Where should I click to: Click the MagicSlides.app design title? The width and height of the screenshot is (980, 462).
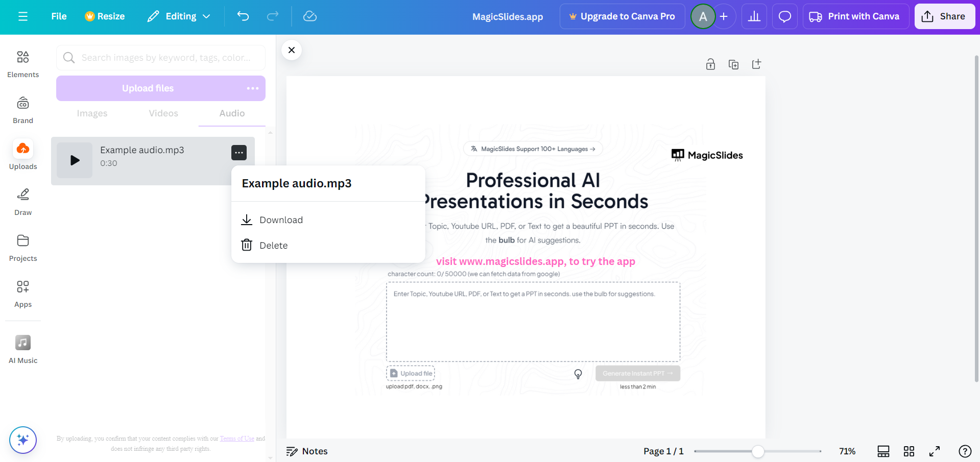(508, 16)
